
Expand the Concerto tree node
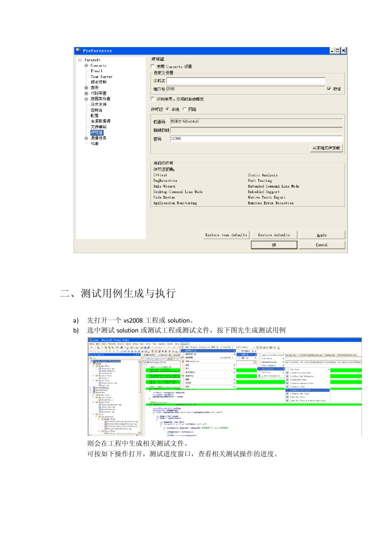pyautogui.click(x=86, y=65)
